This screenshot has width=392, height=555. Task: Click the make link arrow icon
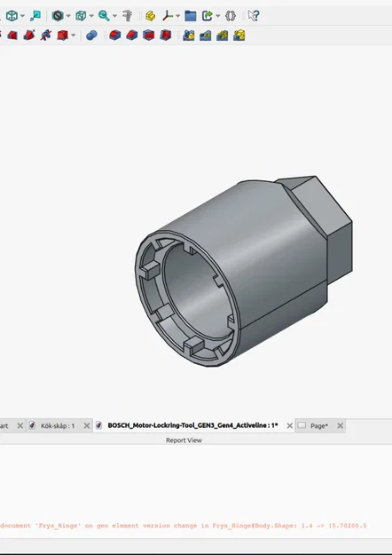click(208, 16)
